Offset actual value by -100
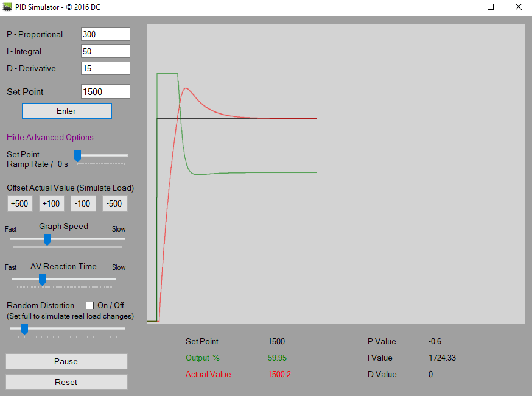 [x=83, y=203]
